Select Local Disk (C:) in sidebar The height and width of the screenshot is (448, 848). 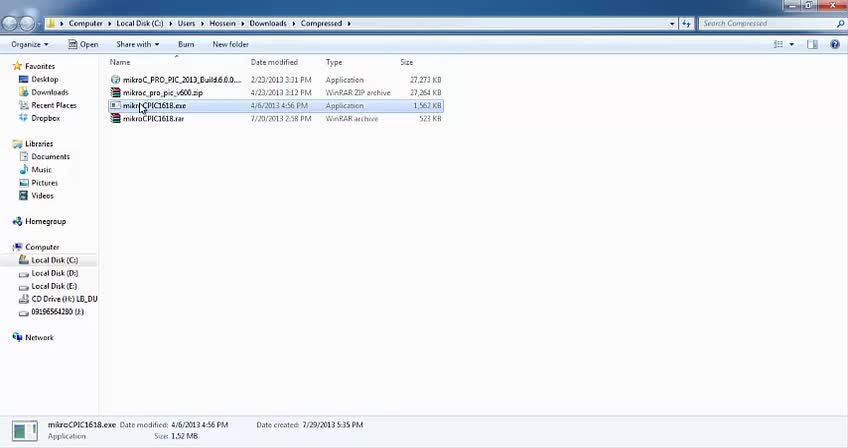55,260
